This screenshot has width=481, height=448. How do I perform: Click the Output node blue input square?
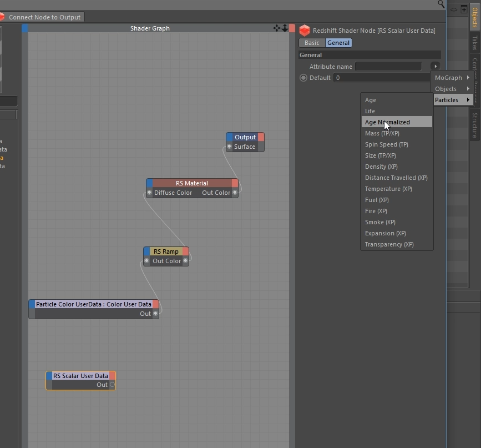tap(230, 137)
